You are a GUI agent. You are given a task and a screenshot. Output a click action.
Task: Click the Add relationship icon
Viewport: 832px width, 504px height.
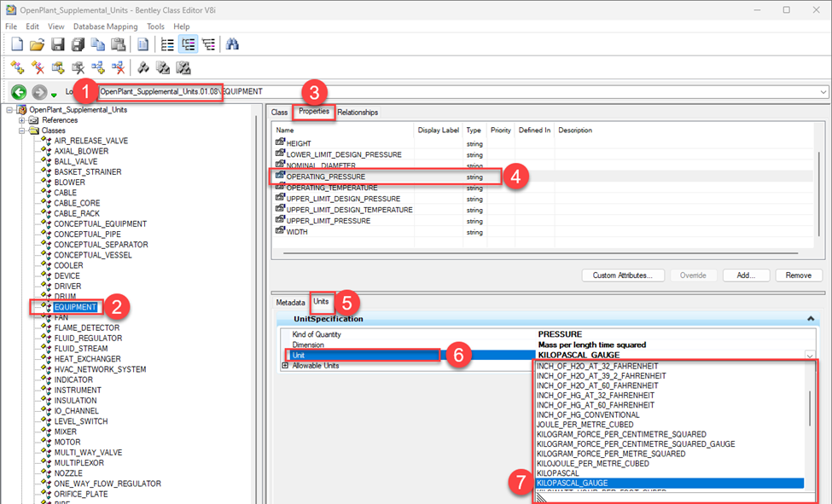click(98, 67)
